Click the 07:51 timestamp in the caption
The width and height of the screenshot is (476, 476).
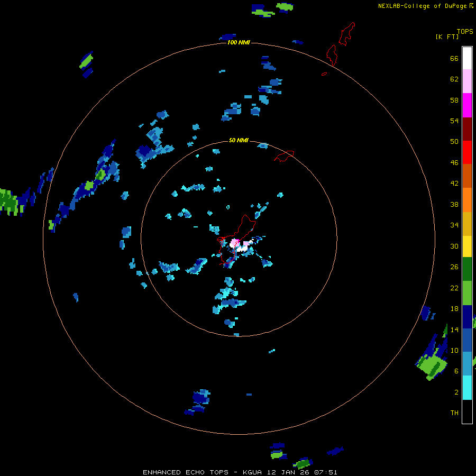click(x=325, y=472)
